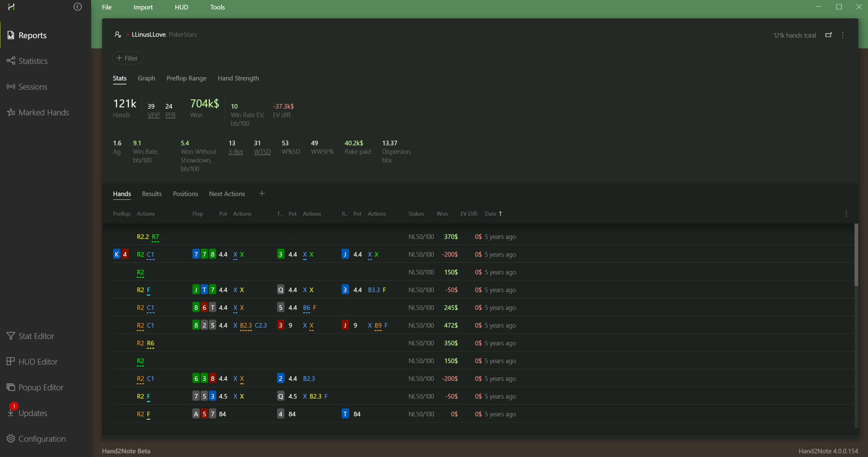Click the hands list vertical scrollbar
Image resolution: width=868 pixels, height=457 pixels.
coord(856,255)
